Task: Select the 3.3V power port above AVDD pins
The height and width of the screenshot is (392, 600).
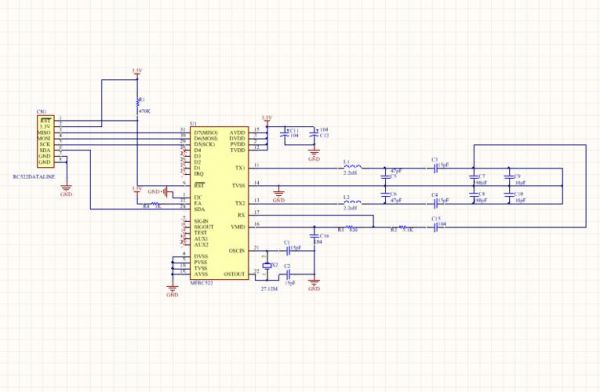Action: (x=266, y=119)
